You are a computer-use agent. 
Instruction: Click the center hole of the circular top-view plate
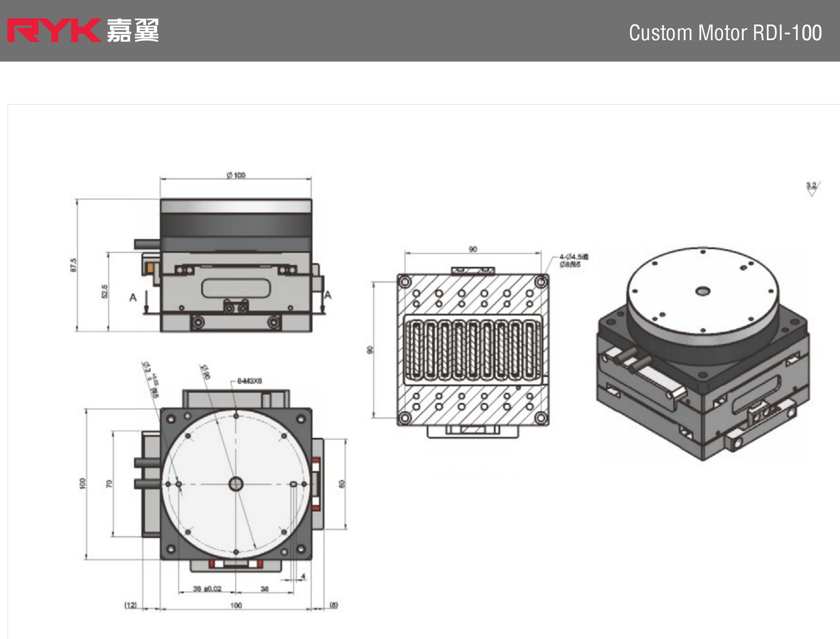pos(236,484)
